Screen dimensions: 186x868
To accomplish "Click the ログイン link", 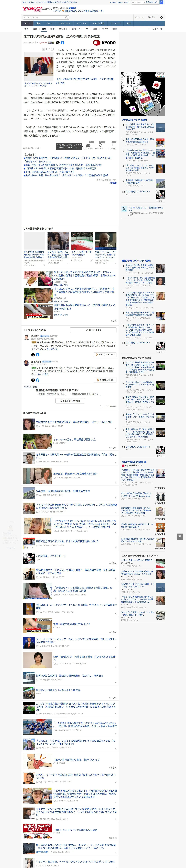I will coord(57,11).
